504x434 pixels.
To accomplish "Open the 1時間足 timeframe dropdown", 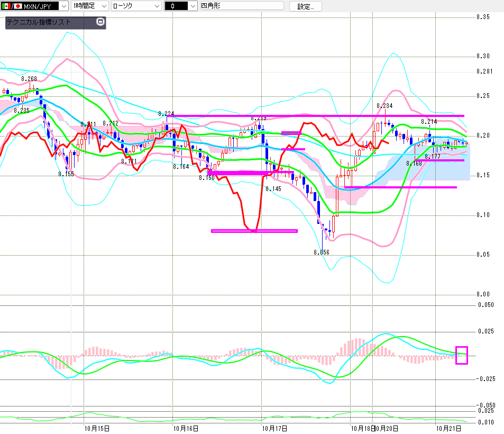I will coord(103,6).
